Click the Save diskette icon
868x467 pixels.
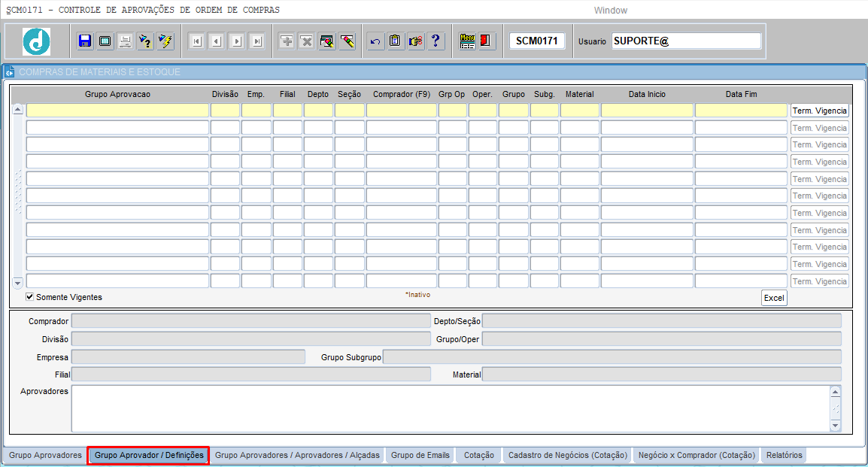pyautogui.click(x=85, y=41)
